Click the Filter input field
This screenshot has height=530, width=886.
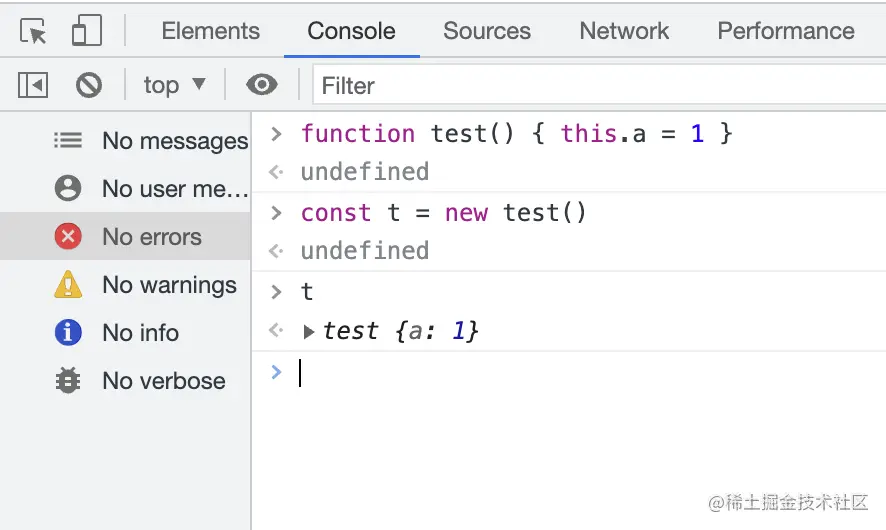pyautogui.click(x=600, y=86)
